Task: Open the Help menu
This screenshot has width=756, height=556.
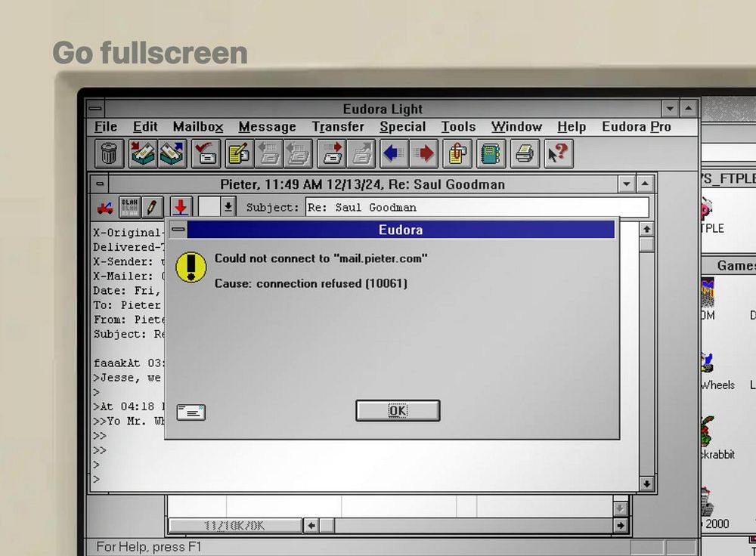Action: click(572, 127)
